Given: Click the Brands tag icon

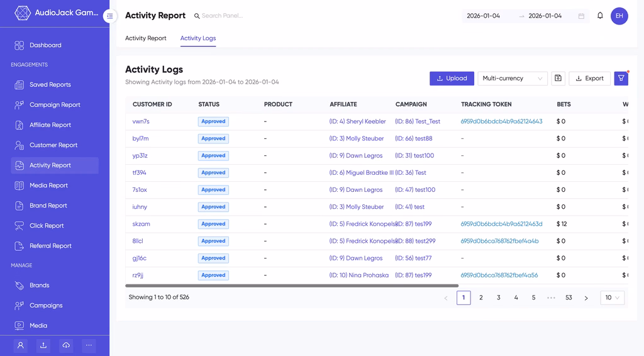Looking at the screenshot, I should click(x=19, y=285).
